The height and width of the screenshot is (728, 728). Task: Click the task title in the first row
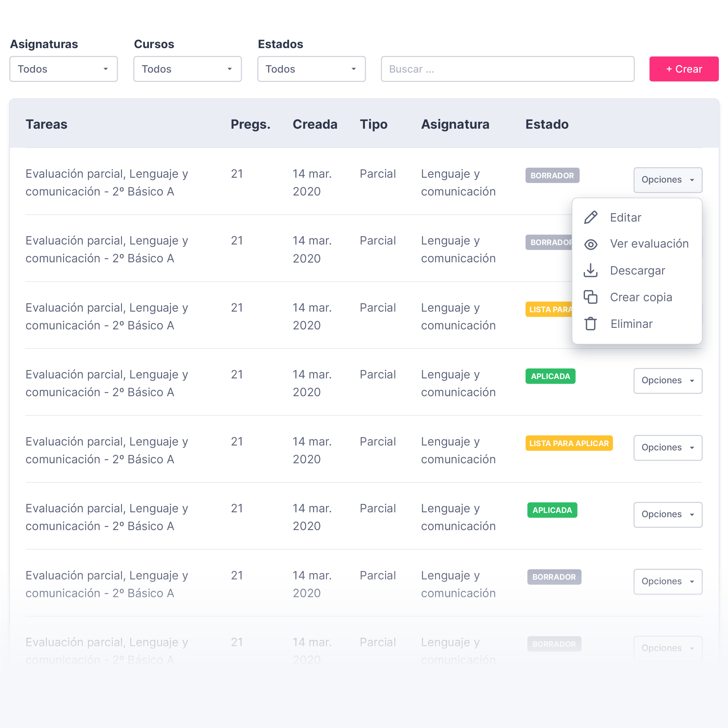[107, 182]
